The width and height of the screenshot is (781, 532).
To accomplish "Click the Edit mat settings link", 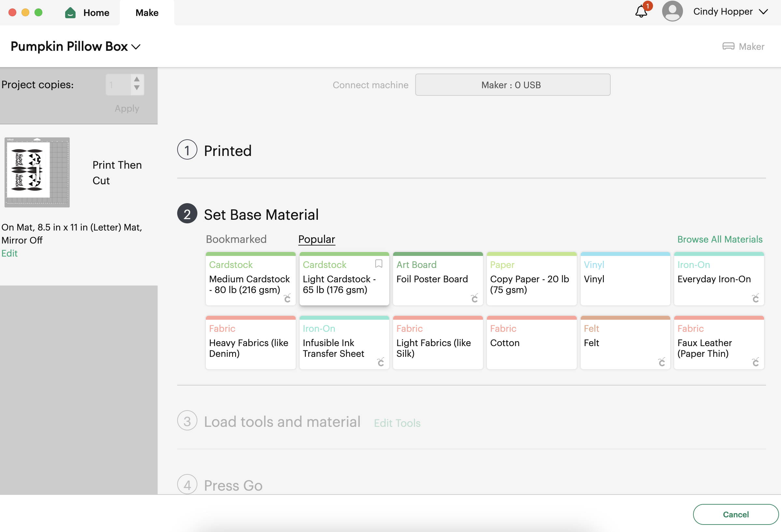I will pos(9,253).
